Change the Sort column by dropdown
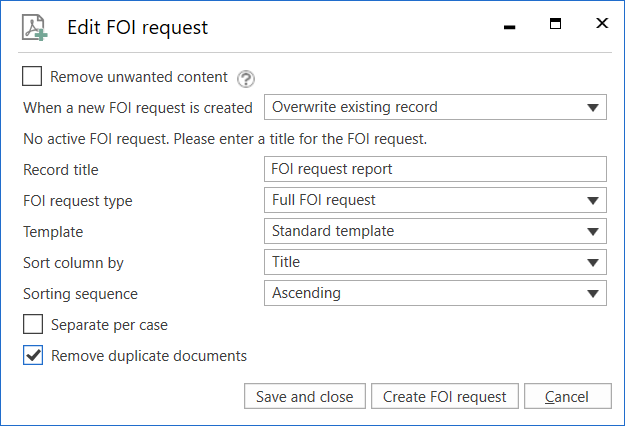 (x=435, y=262)
